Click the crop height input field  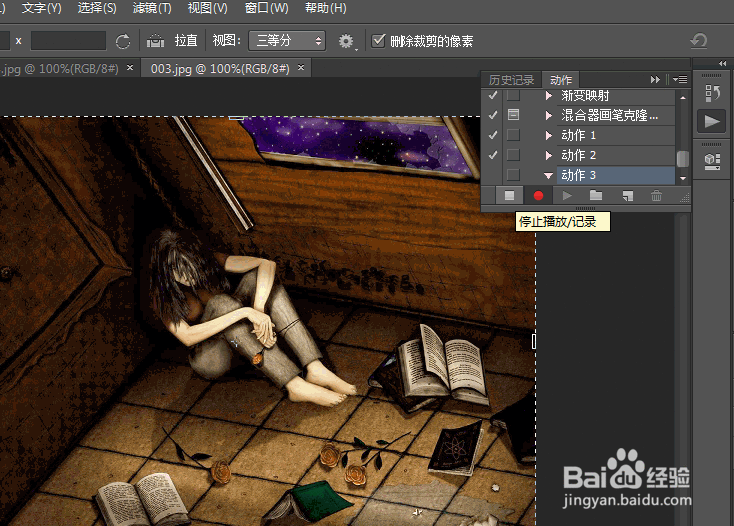[x=68, y=41]
